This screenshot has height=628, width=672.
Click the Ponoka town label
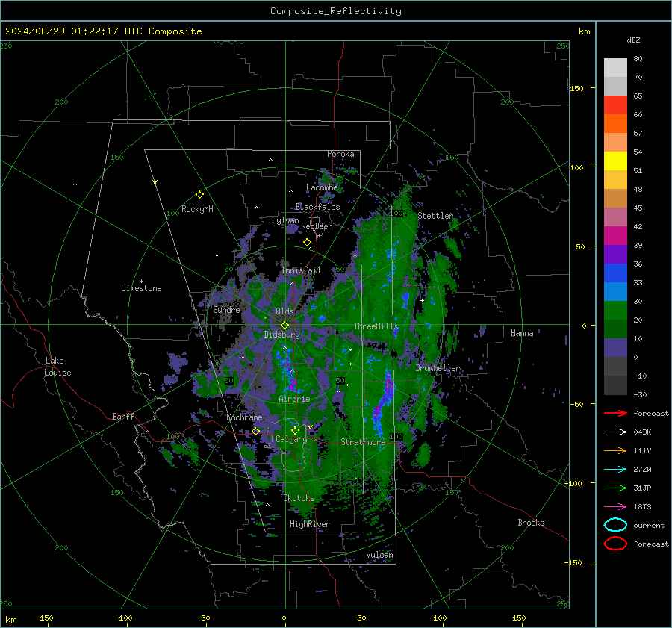click(x=340, y=154)
